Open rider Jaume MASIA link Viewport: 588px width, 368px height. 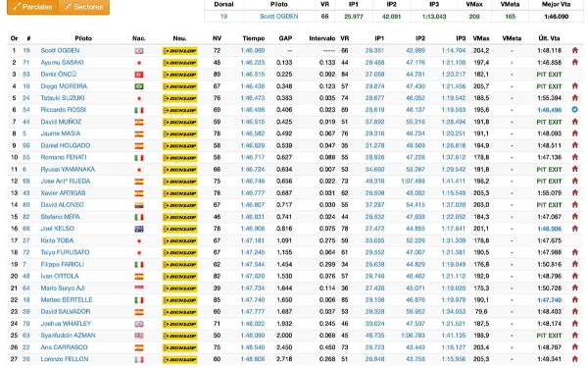click(61, 133)
